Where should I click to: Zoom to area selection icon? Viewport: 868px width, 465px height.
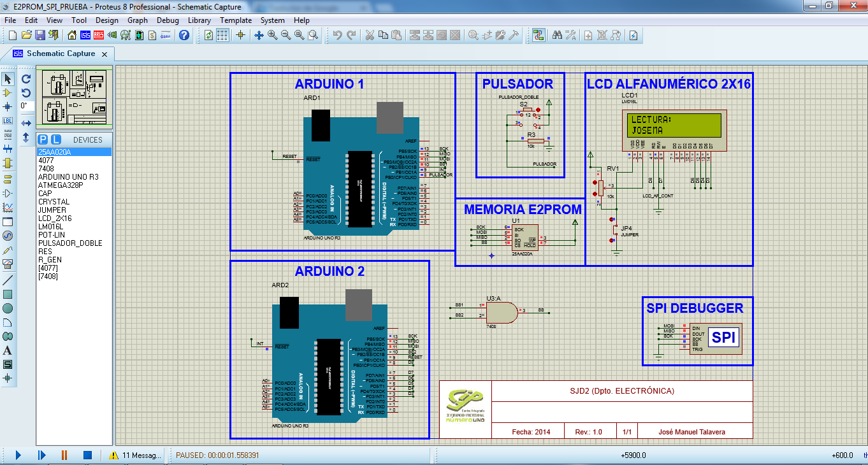tap(313, 35)
